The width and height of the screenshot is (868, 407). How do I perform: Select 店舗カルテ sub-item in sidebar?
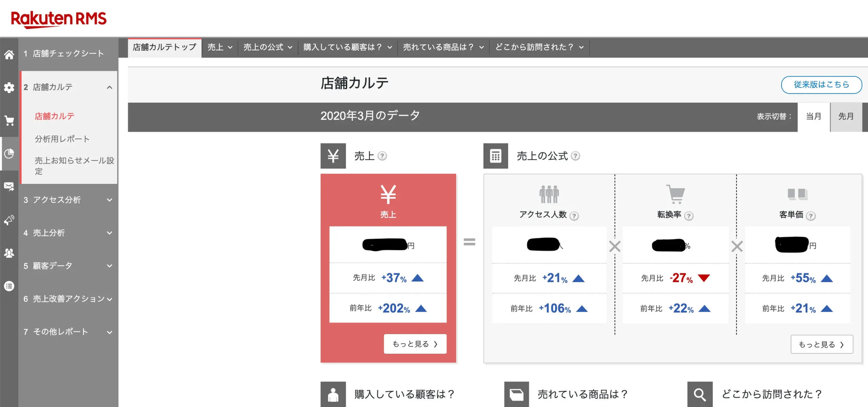55,116
